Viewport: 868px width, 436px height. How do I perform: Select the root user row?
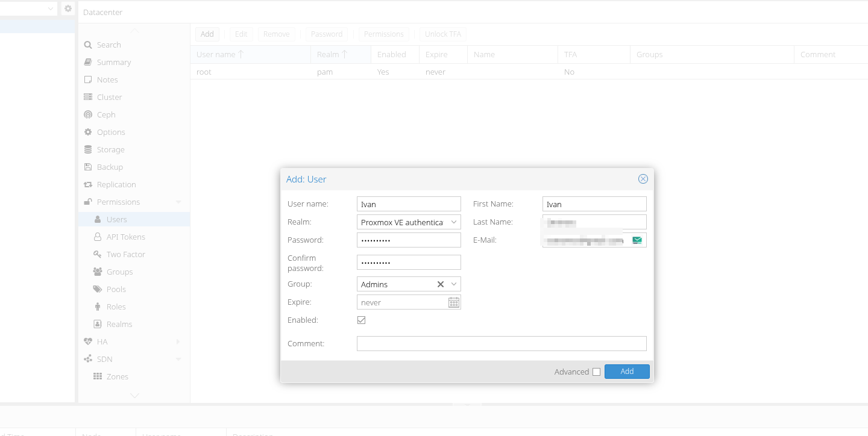tap(529, 72)
